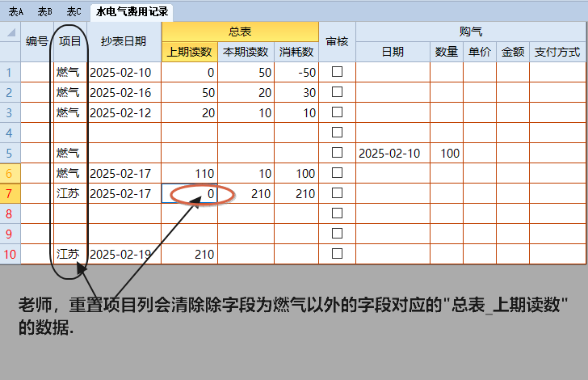
Task: Click the 项目 column header
Action: point(70,42)
